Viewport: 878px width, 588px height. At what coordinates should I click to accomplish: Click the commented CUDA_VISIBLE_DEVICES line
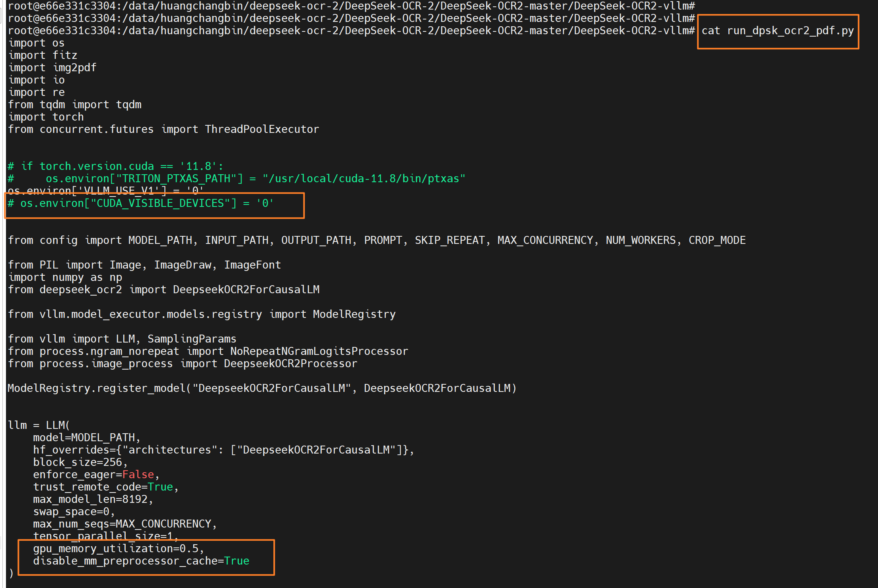pos(141,204)
